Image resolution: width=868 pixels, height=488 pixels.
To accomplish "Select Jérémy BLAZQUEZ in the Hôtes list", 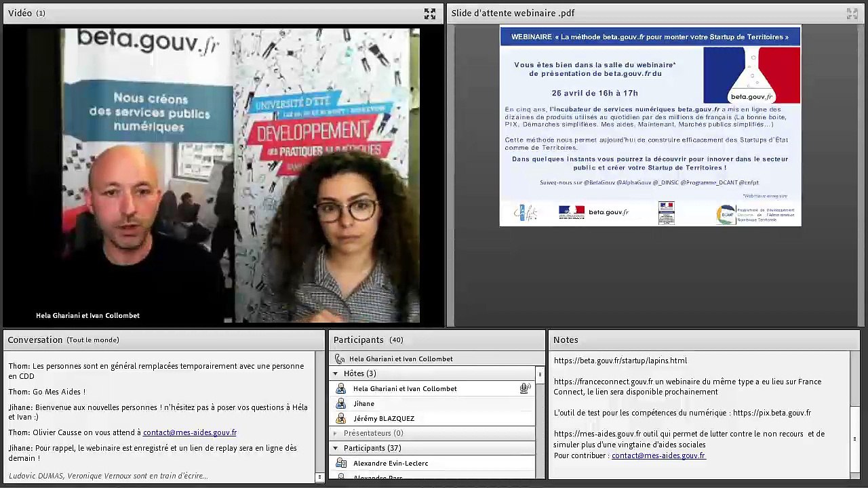I will [384, 418].
